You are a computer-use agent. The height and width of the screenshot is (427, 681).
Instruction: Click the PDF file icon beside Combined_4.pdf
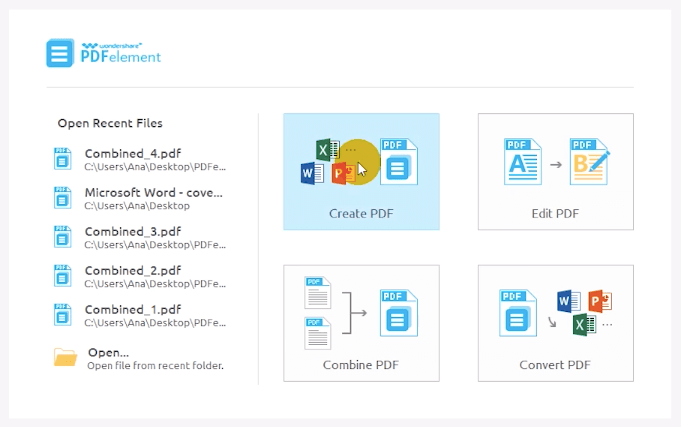63,159
